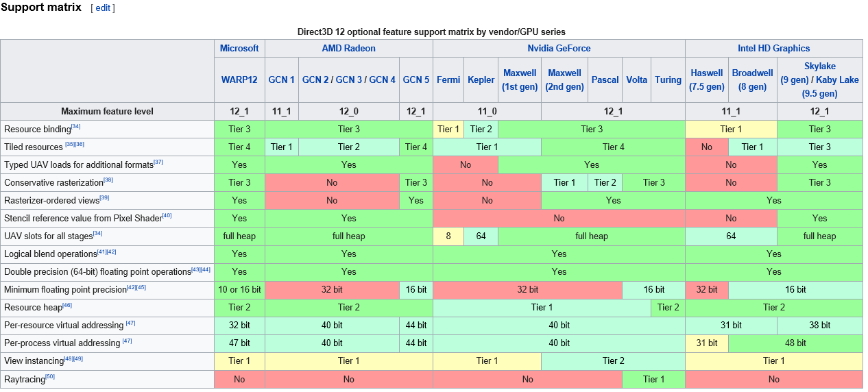Open footnote 46 beside Resource heap

coord(67,305)
